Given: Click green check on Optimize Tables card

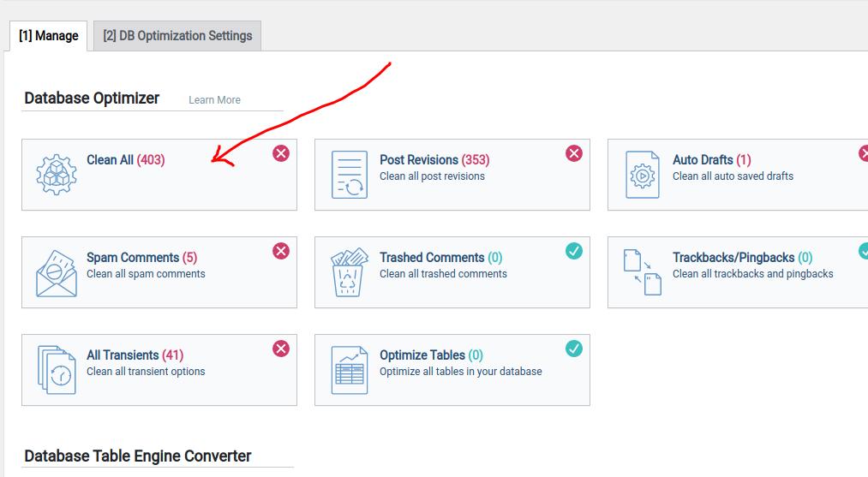Looking at the screenshot, I should coord(574,349).
